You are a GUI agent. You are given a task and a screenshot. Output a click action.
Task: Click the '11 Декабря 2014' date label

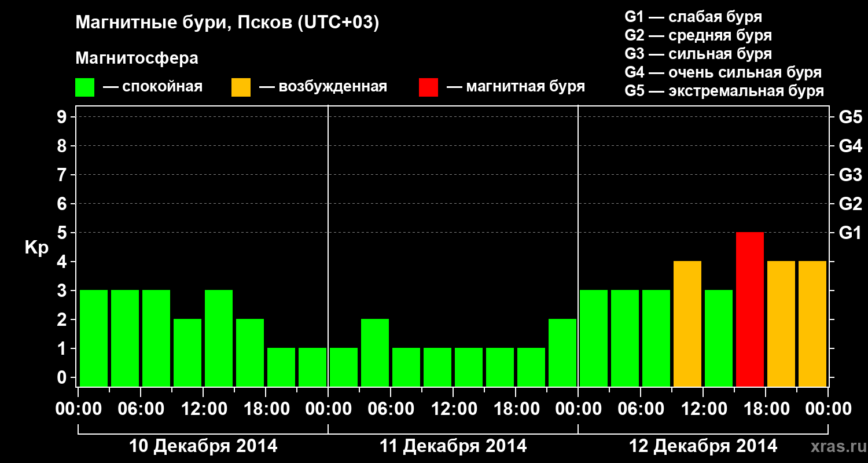(x=453, y=446)
